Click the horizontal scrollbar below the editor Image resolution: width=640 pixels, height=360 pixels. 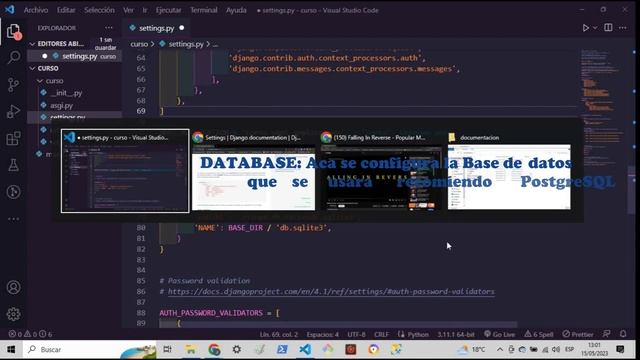click(339, 325)
